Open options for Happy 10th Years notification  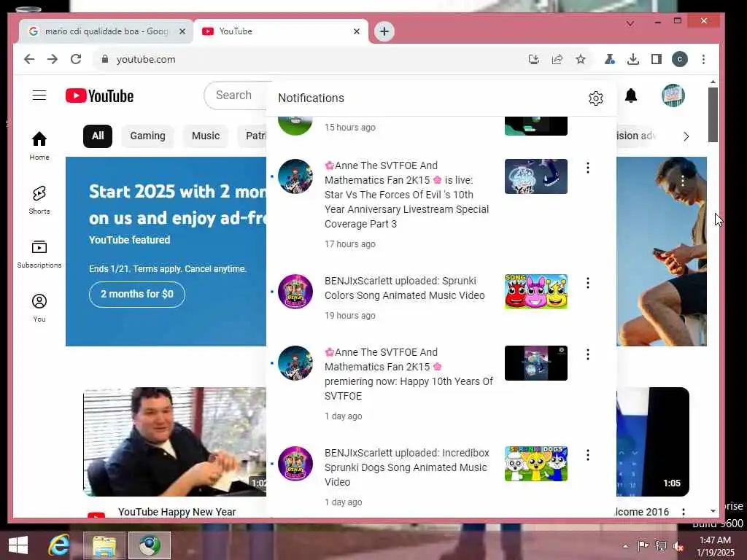(588, 354)
